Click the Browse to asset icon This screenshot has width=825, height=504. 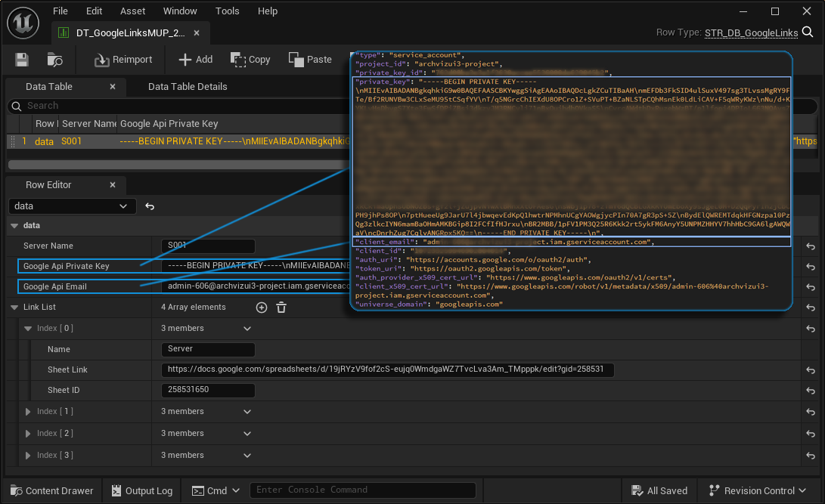pyautogui.click(x=55, y=60)
